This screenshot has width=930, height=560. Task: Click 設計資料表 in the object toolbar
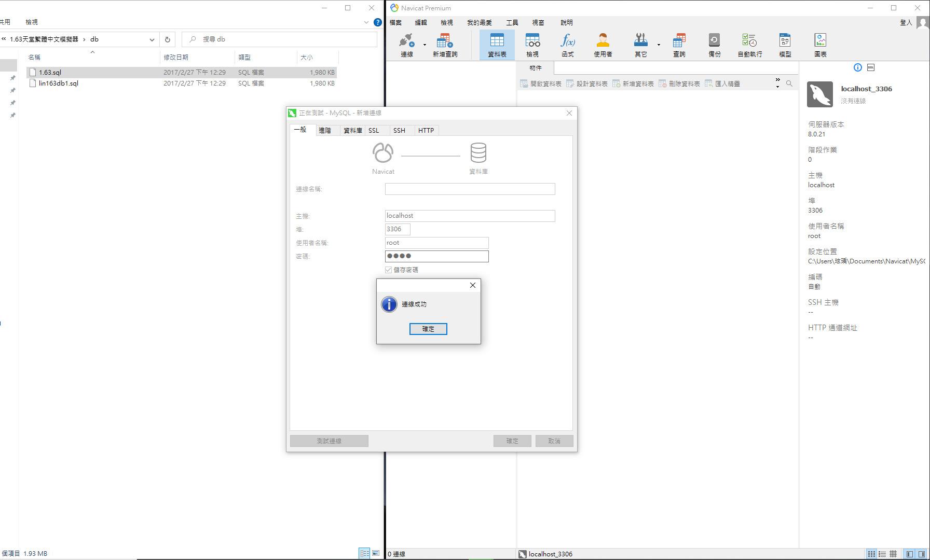click(587, 83)
